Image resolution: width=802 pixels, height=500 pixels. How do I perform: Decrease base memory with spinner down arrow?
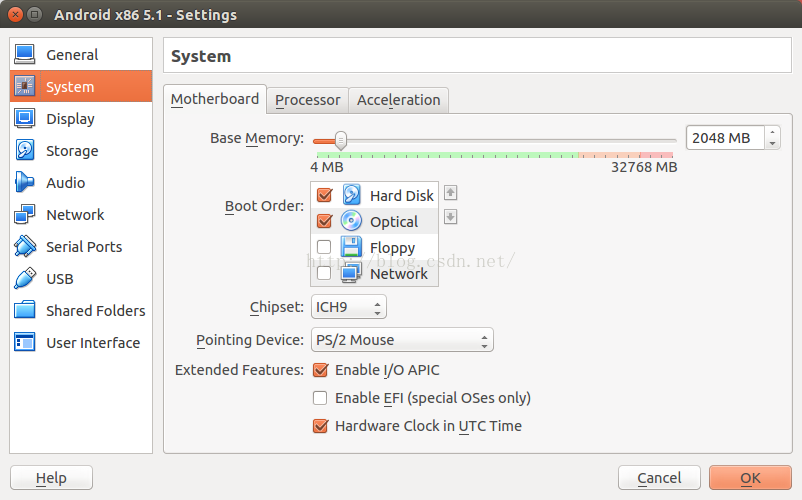pyautogui.click(x=772, y=144)
